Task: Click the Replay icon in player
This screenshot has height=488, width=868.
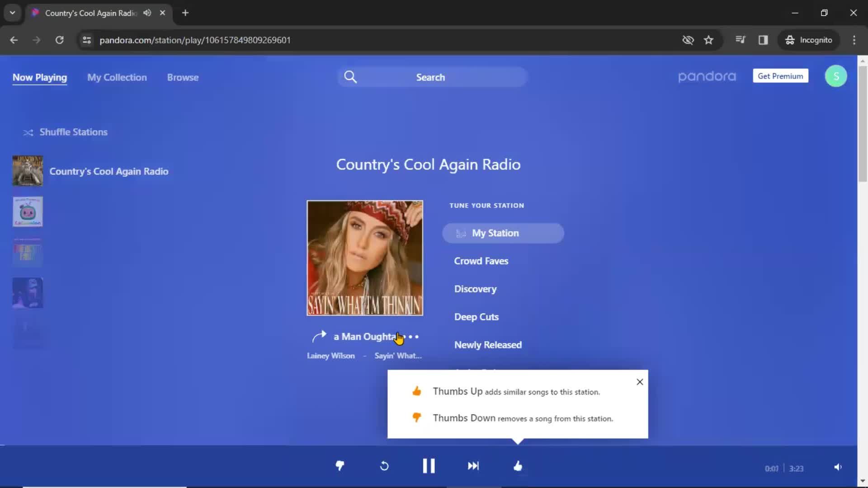Action: [384, 466]
